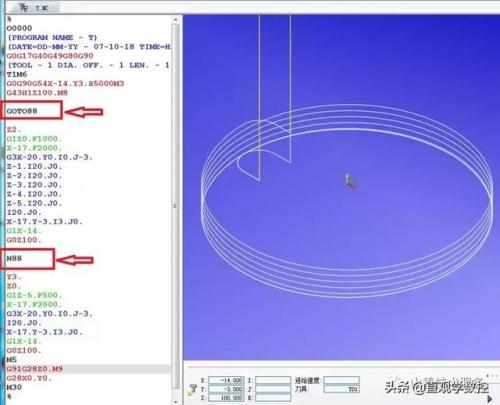Click the T1M6 tool change line
Screen dimensions: 500x405
click(17, 74)
